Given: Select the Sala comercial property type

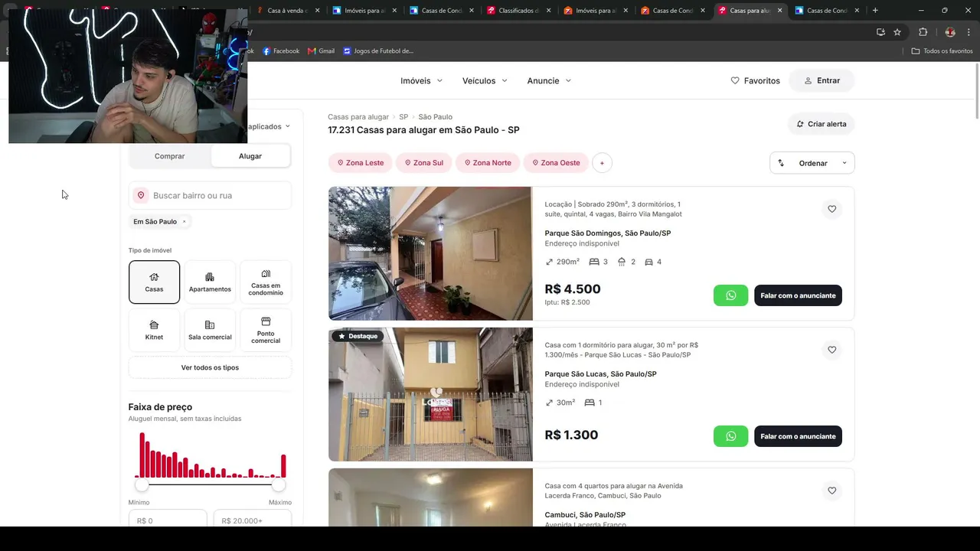Looking at the screenshot, I should 210,330.
